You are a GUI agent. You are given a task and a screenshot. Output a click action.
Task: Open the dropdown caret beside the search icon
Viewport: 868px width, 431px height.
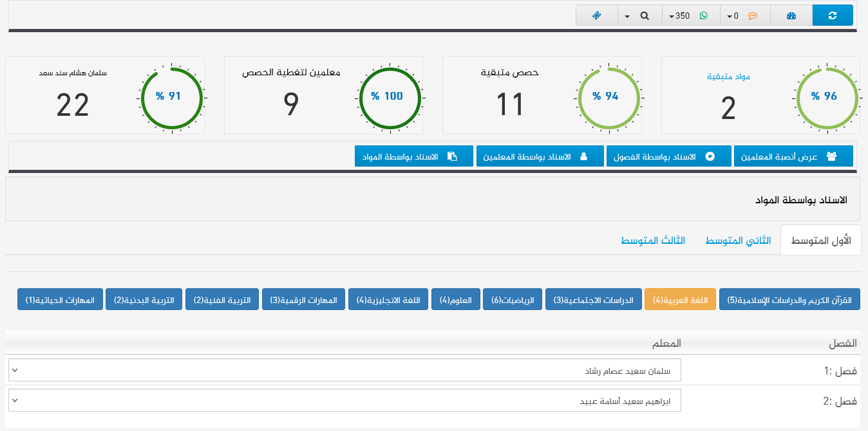pos(627,15)
